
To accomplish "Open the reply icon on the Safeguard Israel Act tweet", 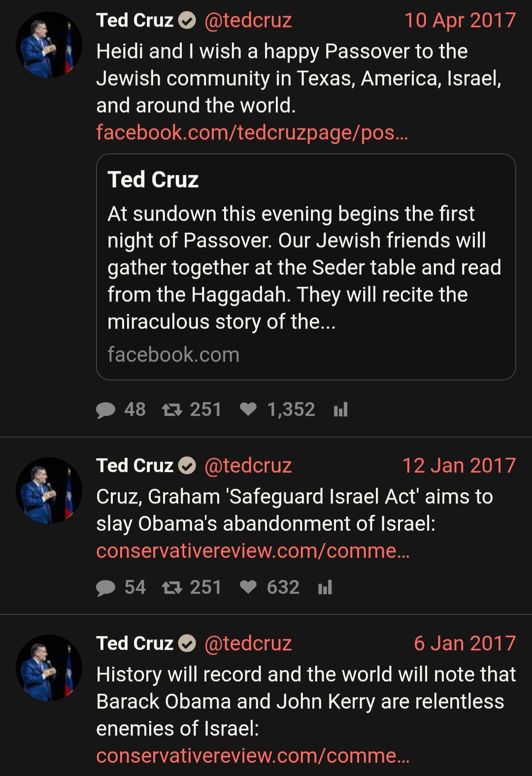I will 105,588.
